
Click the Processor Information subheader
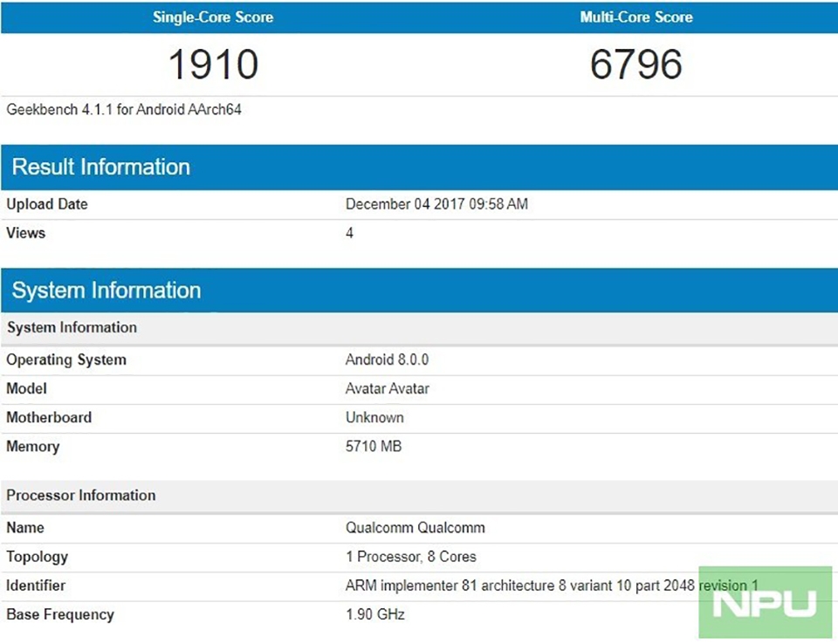click(x=419, y=496)
